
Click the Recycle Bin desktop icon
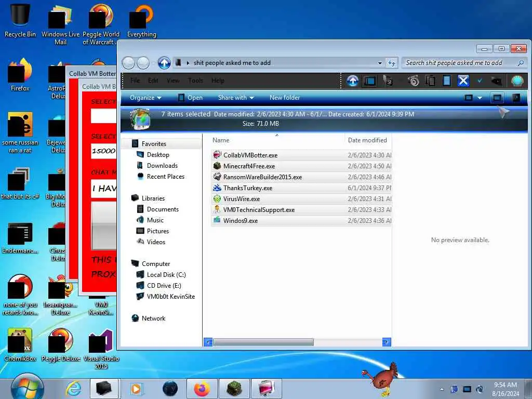coord(20,20)
